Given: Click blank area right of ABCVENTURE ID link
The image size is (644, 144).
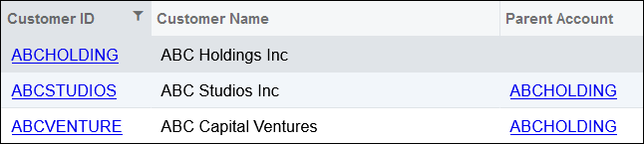Looking at the screenshot, I should click(137, 127).
